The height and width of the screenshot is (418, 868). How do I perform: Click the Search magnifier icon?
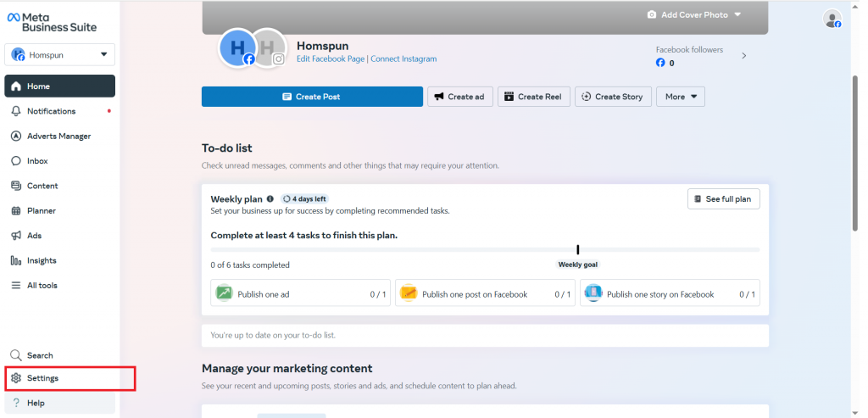click(16, 355)
